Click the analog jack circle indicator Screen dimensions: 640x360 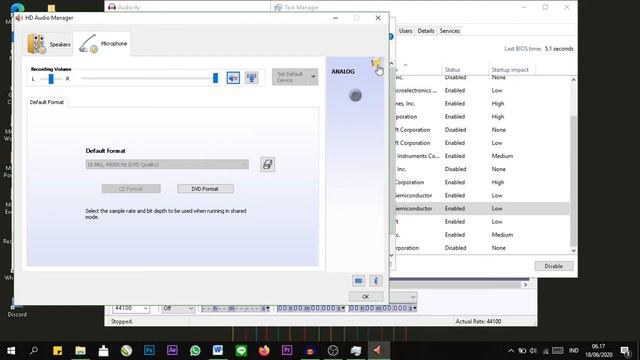tap(356, 96)
